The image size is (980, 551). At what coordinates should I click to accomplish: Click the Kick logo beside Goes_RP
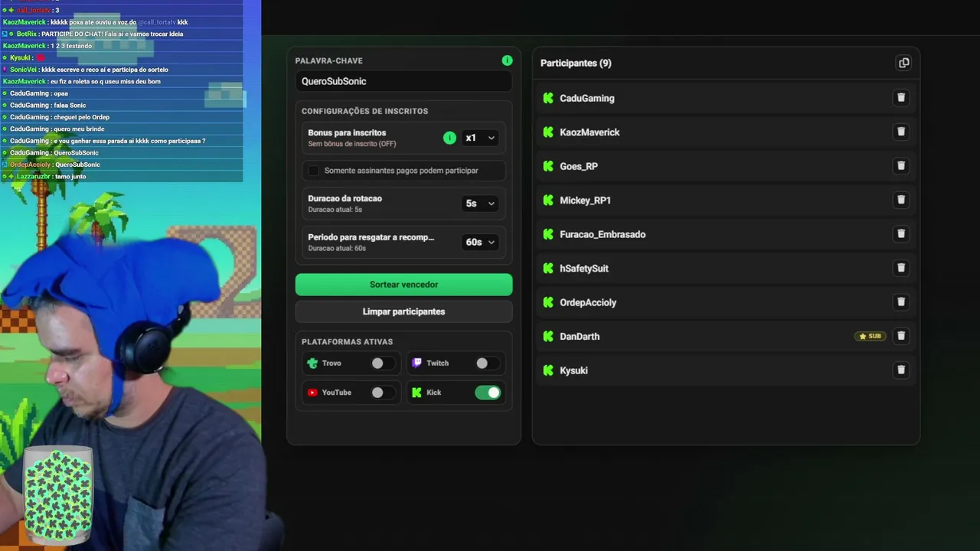[x=548, y=166]
